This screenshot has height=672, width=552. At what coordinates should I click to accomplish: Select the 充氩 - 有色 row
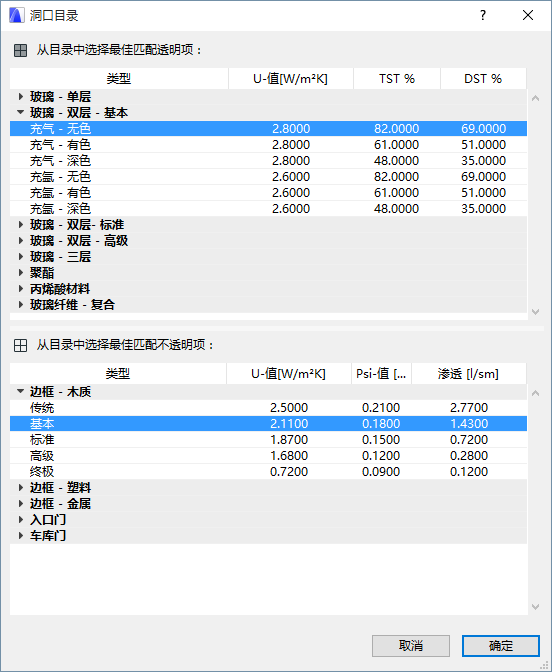pos(268,193)
